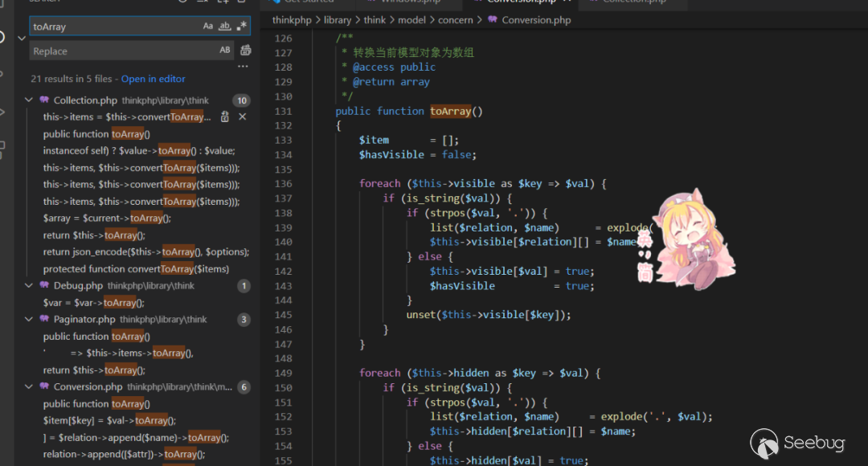Click into the Replace input field
This screenshot has width=868, height=466.
click(x=121, y=51)
